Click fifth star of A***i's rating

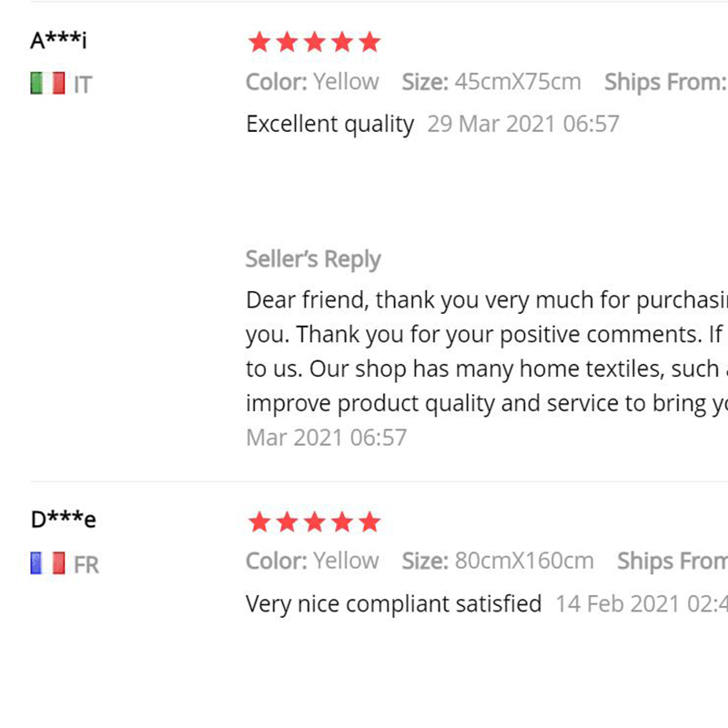coord(369,42)
